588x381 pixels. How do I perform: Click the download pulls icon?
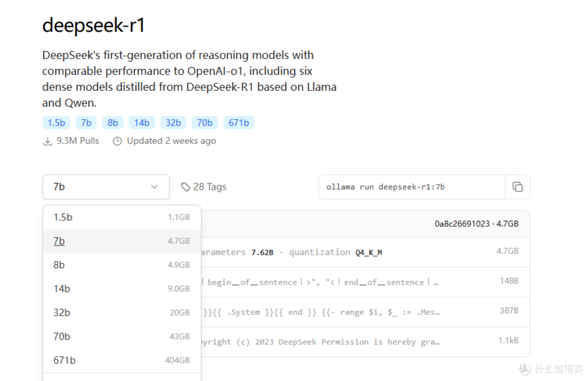click(x=47, y=142)
